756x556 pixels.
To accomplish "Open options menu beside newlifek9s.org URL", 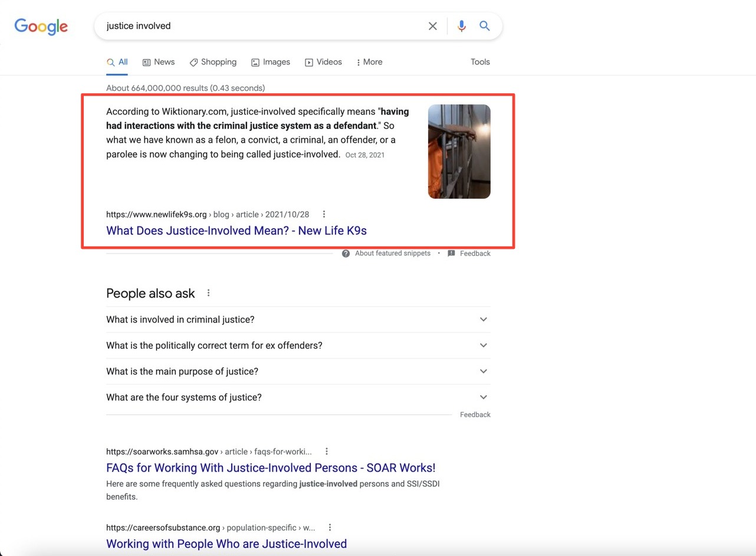I will tap(324, 215).
